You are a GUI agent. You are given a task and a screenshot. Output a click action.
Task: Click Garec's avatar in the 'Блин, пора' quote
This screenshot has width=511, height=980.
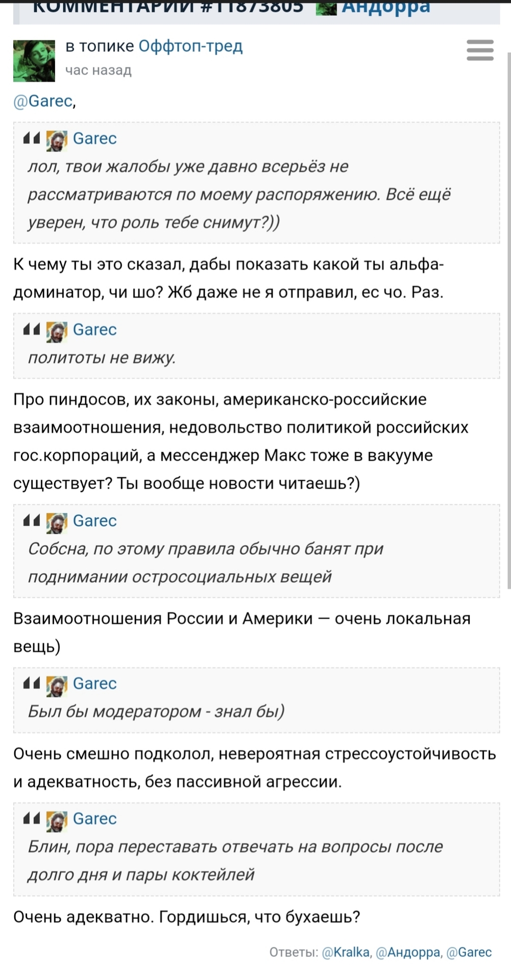click(57, 821)
